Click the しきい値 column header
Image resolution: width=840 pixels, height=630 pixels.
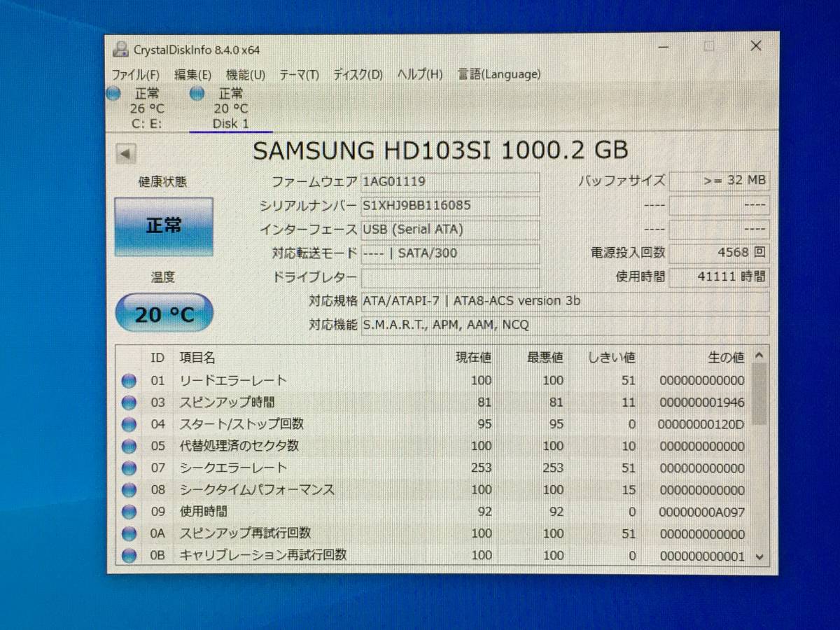pyautogui.click(x=610, y=358)
